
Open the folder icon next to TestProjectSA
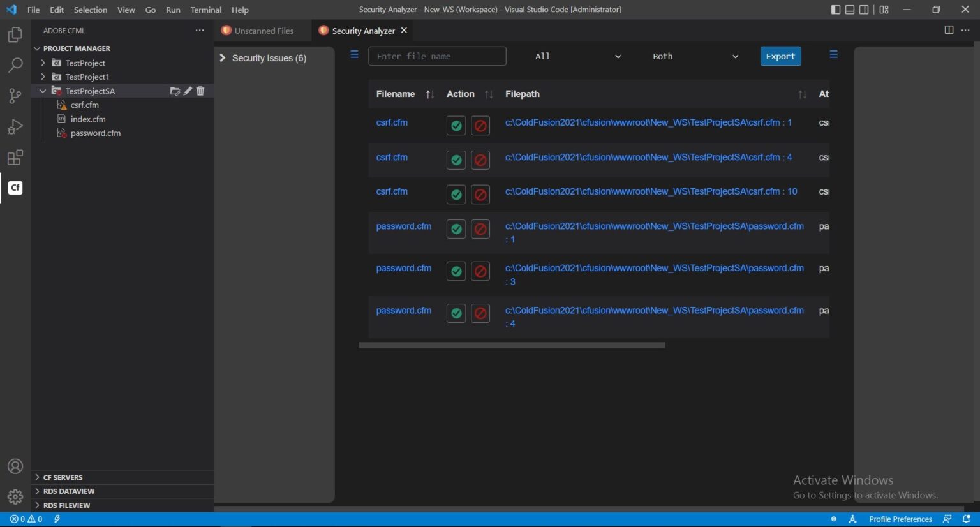pyautogui.click(x=175, y=91)
